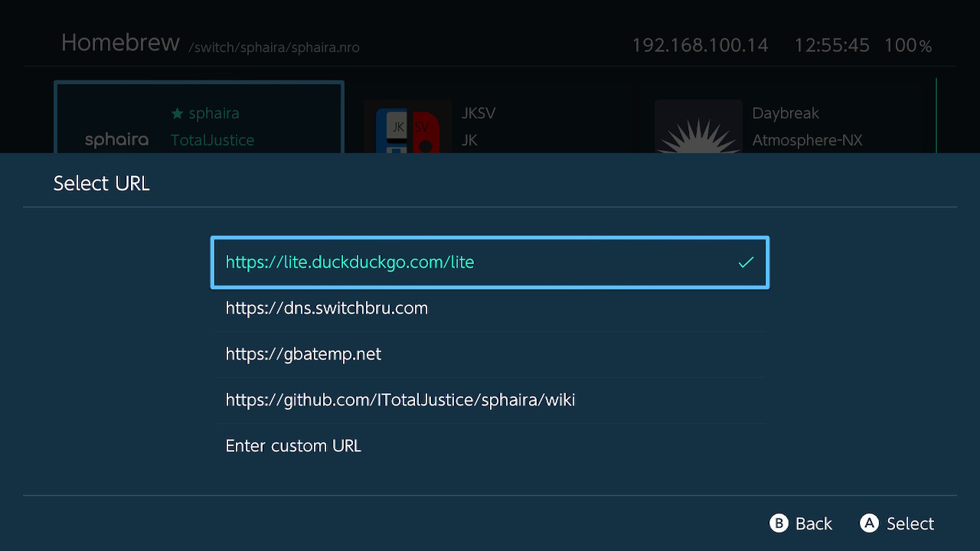Pick the sphaira GitHub wiki URL
This screenshot has height=551, width=980.
[x=400, y=400]
